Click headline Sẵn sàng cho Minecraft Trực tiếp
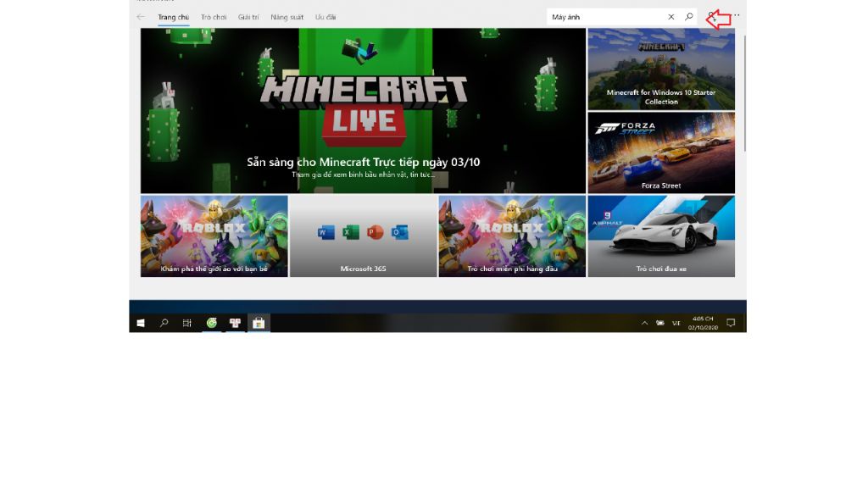This screenshot has height=488, width=868. click(363, 162)
